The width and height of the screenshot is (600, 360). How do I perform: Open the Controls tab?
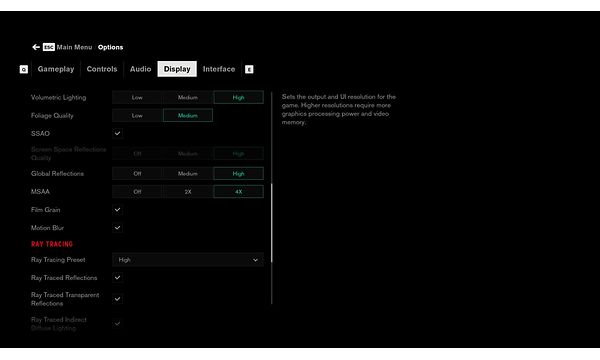102,69
